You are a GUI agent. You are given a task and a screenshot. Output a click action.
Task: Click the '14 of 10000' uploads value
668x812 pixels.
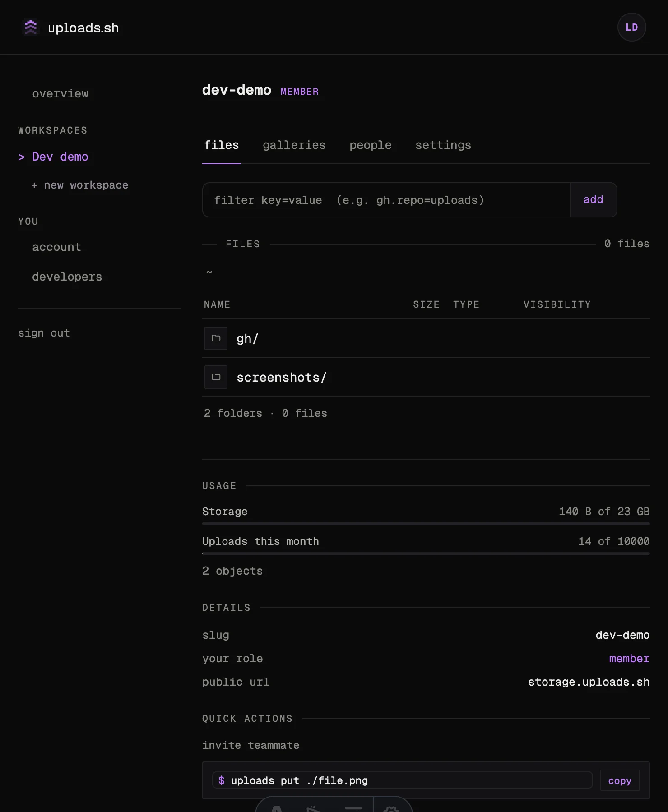[614, 541]
